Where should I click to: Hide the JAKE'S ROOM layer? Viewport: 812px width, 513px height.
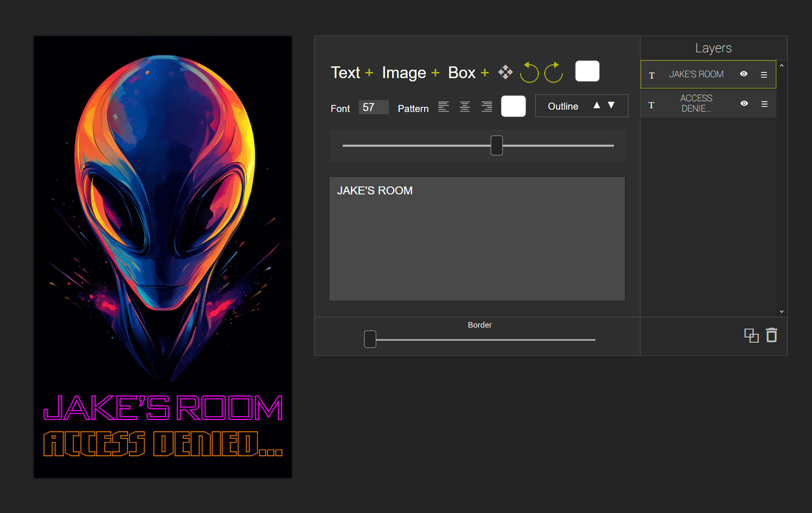point(744,74)
